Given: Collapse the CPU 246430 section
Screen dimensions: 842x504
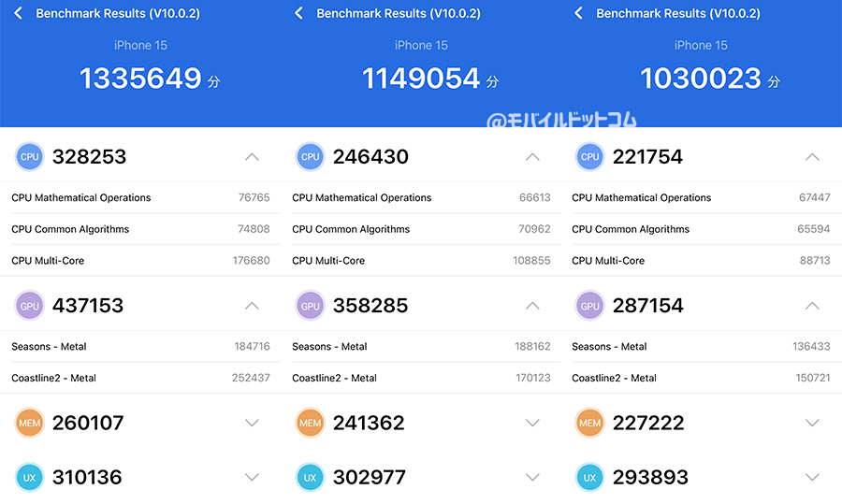Looking at the screenshot, I should 532,157.
